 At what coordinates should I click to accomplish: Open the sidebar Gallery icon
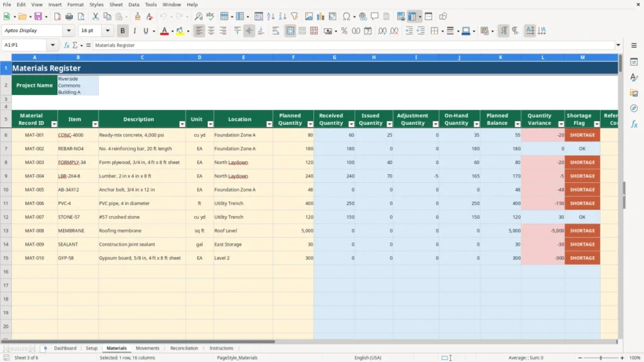pyautogui.click(x=634, y=93)
